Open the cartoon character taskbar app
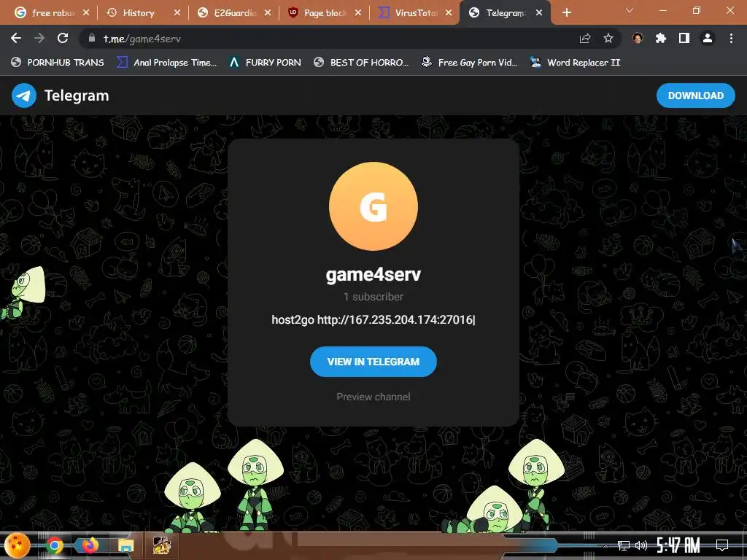The width and height of the screenshot is (747, 560). [x=161, y=545]
